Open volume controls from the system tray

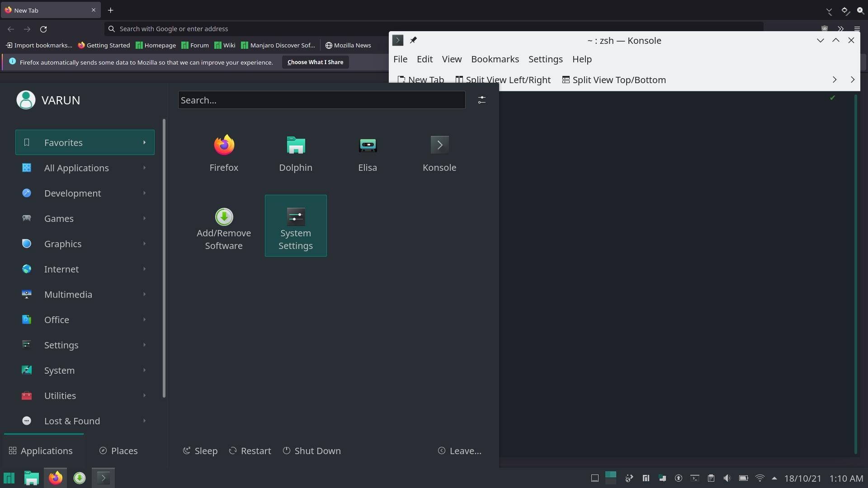coord(727,478)
